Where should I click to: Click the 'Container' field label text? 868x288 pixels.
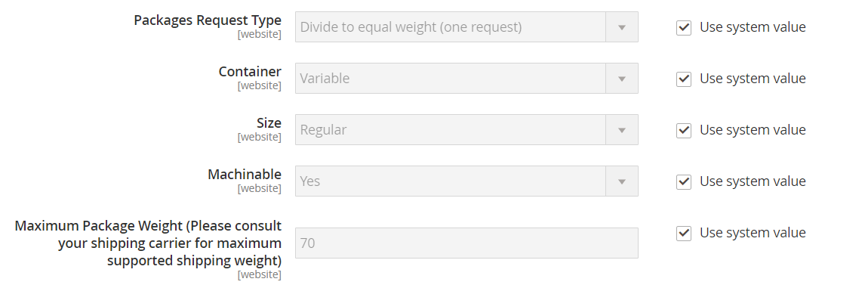250,72
